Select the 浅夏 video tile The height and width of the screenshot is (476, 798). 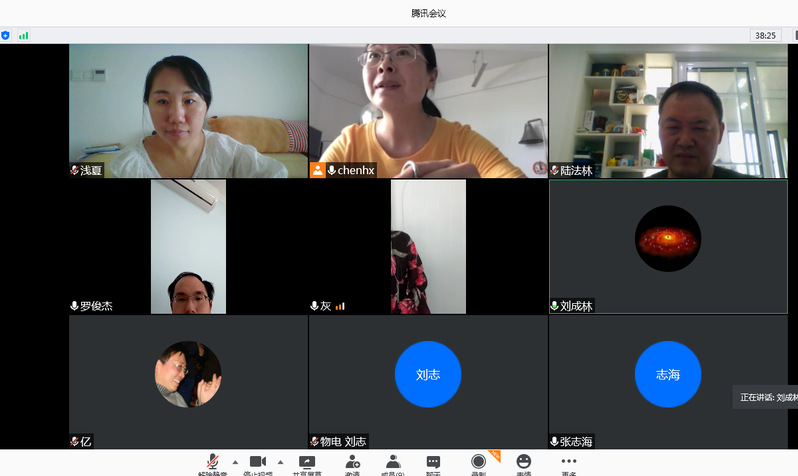tap(188, 110)
